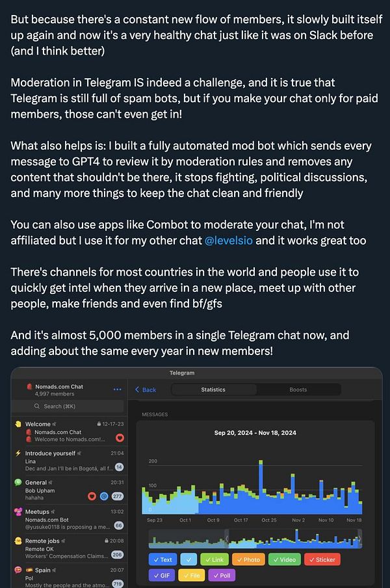This screenshot has height=588, width=390.
Task: Disable the Sticker series in chart
Action: (x=322, y=559)
